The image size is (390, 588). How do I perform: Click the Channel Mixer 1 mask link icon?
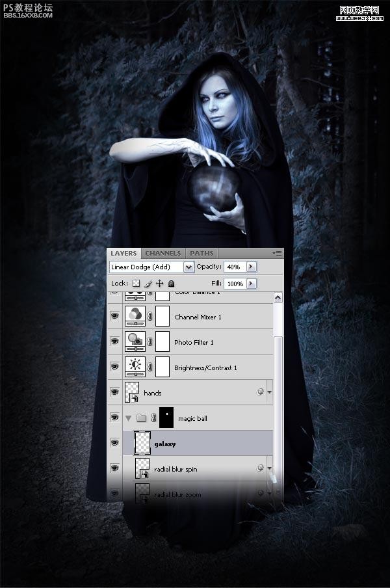150,317
